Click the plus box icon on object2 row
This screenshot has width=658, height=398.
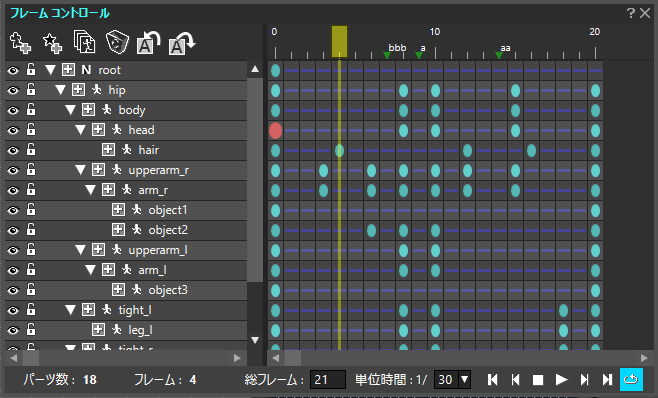point(118,230)
